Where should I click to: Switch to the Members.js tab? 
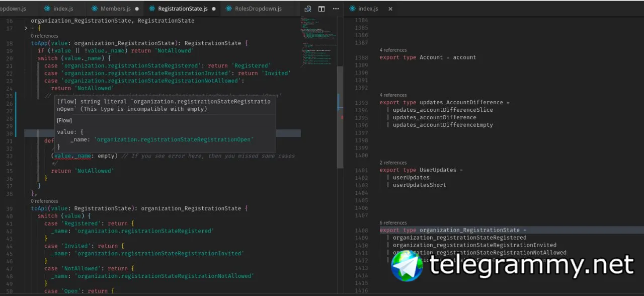pos(116,9)
